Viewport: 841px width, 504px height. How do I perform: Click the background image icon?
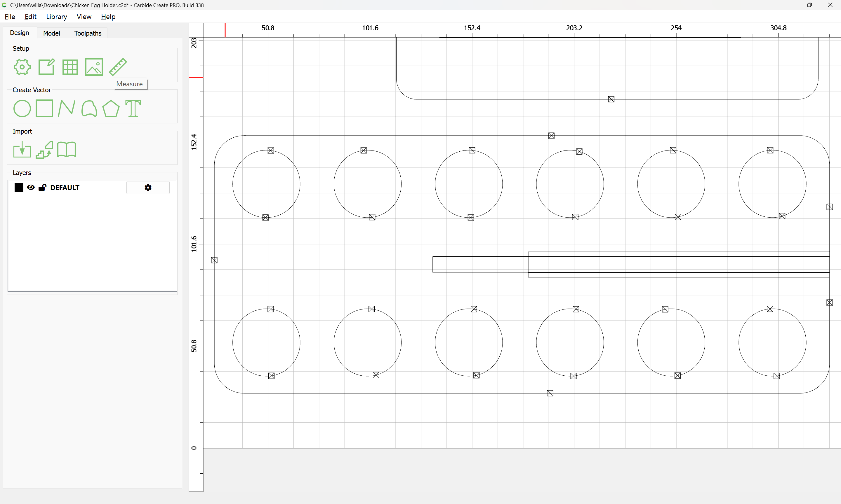[x=94, y=67]
